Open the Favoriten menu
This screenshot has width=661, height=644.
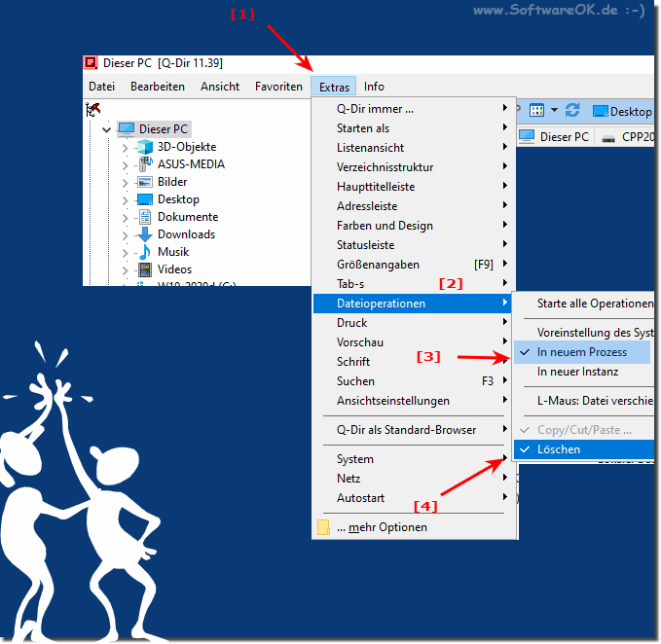[278, 87]
